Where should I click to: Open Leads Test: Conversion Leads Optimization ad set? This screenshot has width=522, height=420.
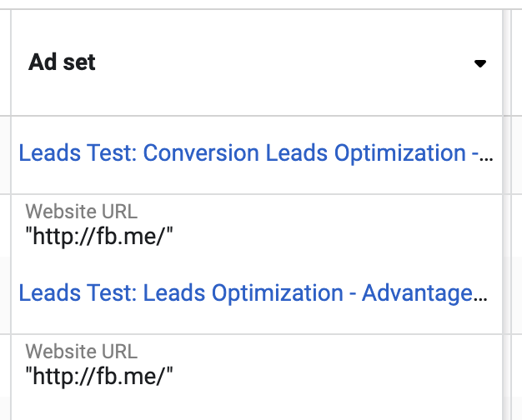coord(256,153)
